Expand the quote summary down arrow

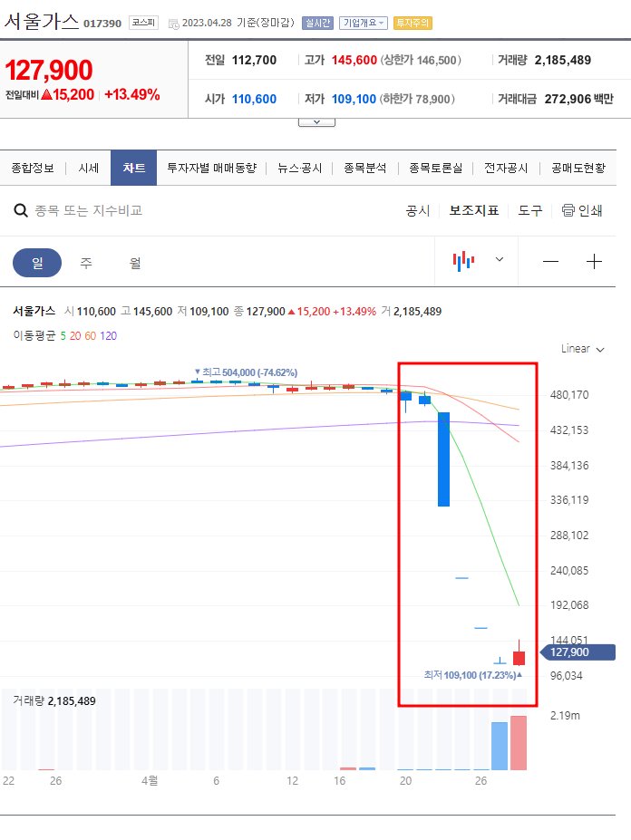[316, 122]
